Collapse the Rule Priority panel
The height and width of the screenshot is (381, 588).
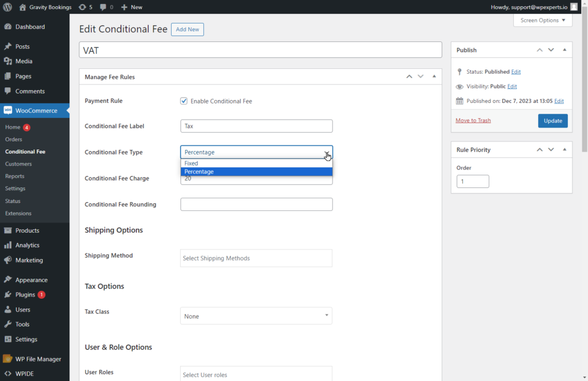pos(564,150)
